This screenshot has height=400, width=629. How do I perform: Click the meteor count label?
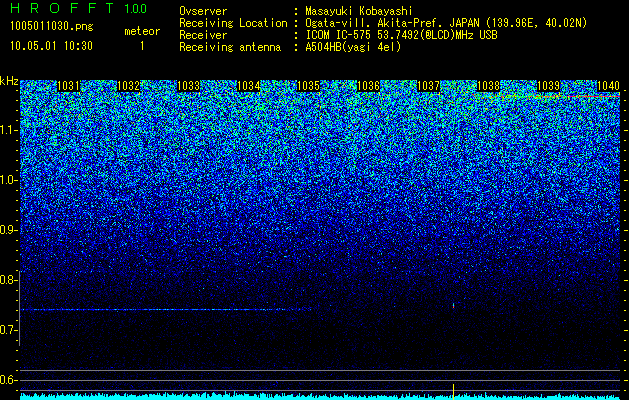[x=142, y=31]
